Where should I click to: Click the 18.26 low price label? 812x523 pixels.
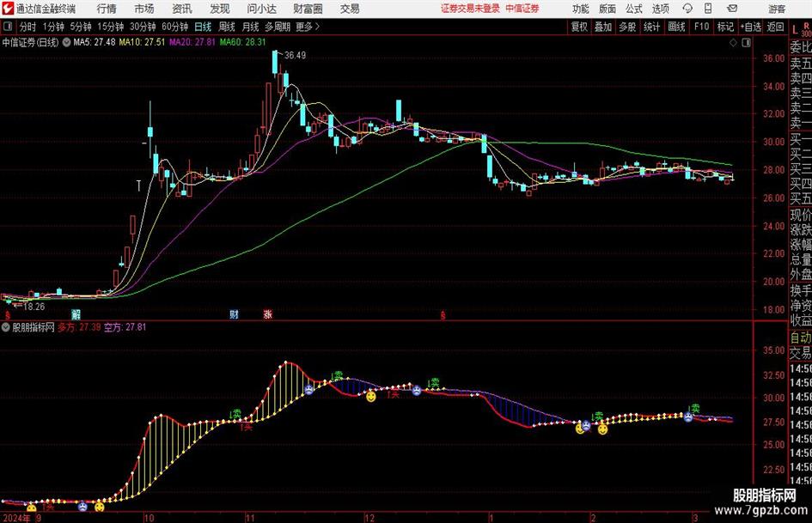[34, 307]
